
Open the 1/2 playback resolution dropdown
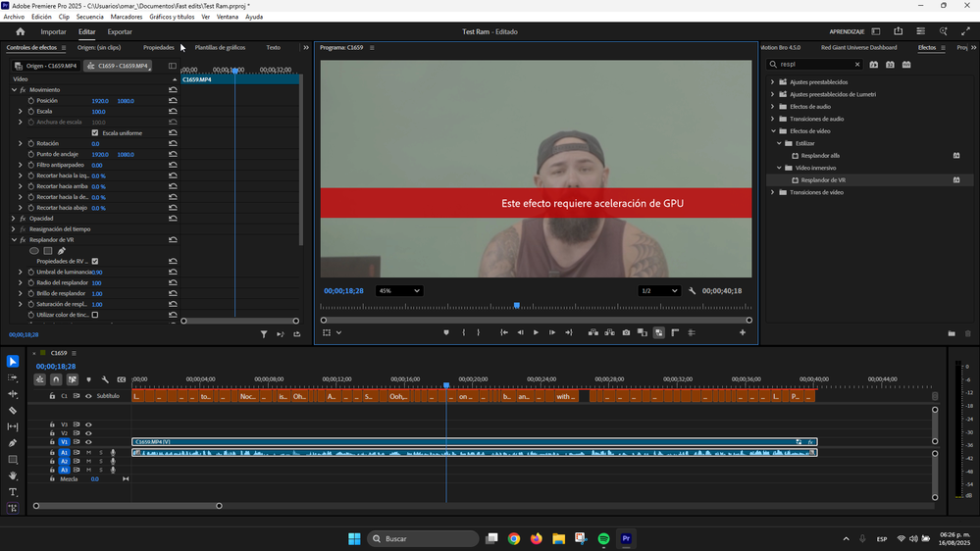point(659,290)
